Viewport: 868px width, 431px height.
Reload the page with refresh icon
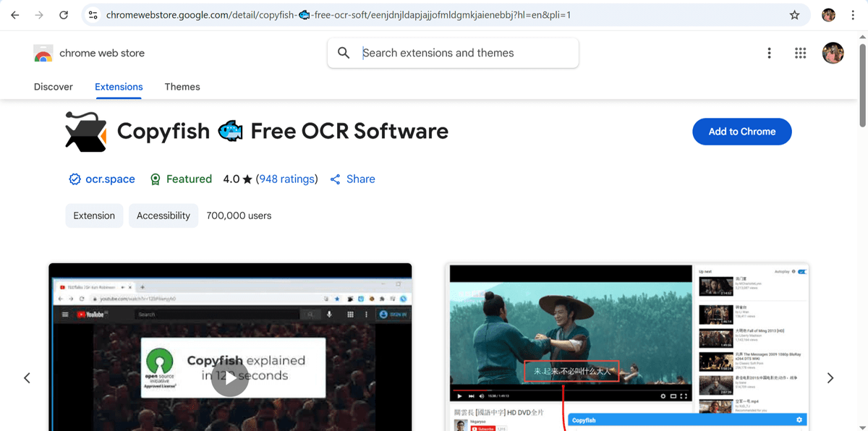click(x=64, y=15)
